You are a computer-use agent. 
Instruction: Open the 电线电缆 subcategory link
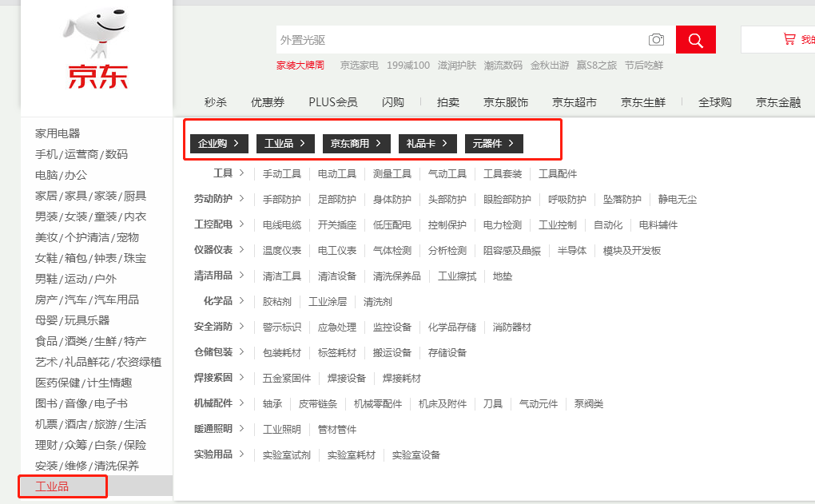(282, 225)
